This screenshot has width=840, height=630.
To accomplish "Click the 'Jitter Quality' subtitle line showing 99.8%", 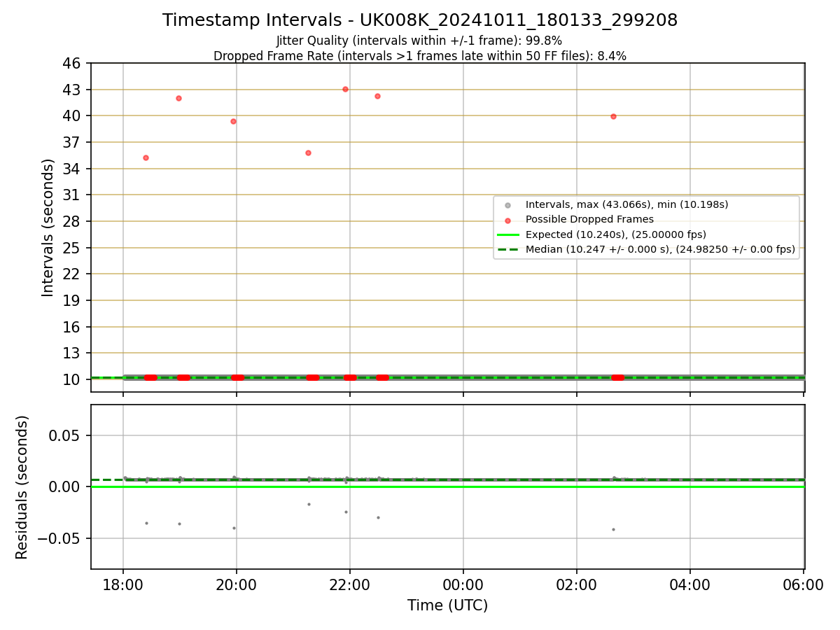I will click(419, 41).
